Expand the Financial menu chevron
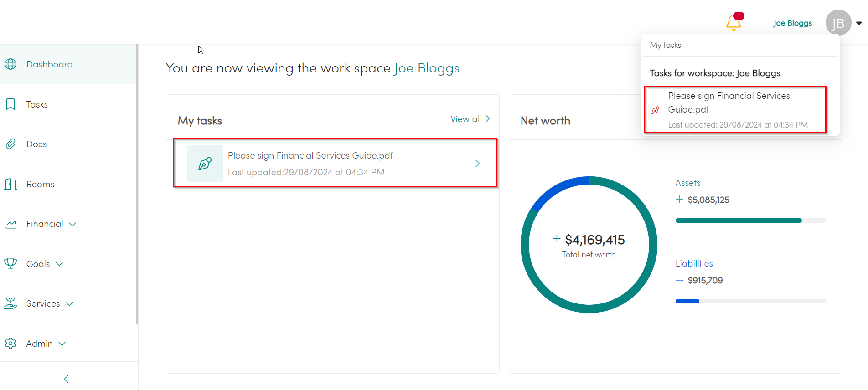The height and width of the screenshot is (390, 868). point(72,224)
